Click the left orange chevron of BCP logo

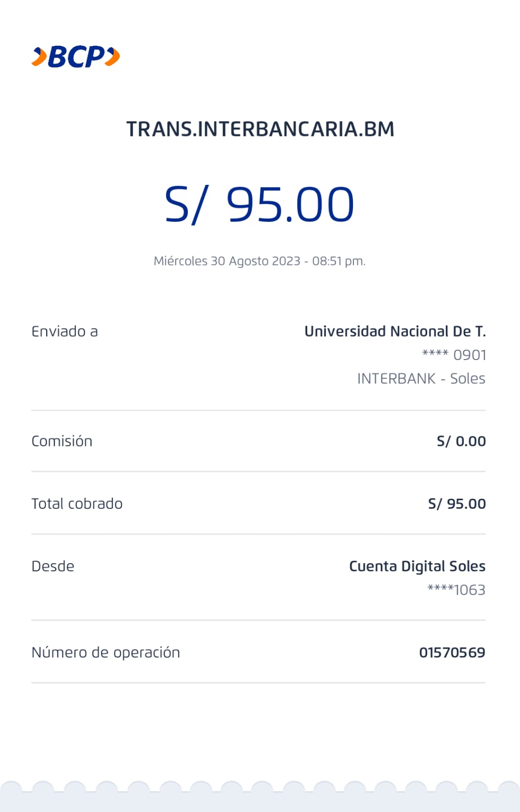click(39, 57)
